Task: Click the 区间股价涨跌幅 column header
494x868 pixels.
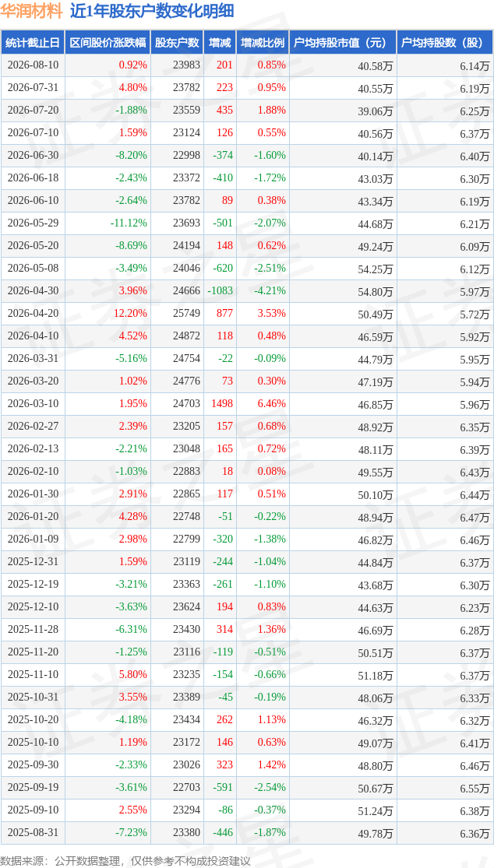Action: (108, 43)
